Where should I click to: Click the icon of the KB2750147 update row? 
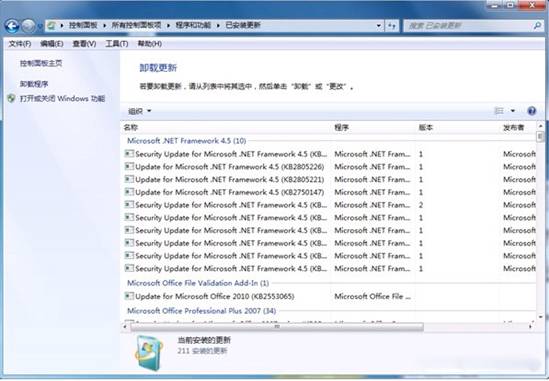pos(129,192)
